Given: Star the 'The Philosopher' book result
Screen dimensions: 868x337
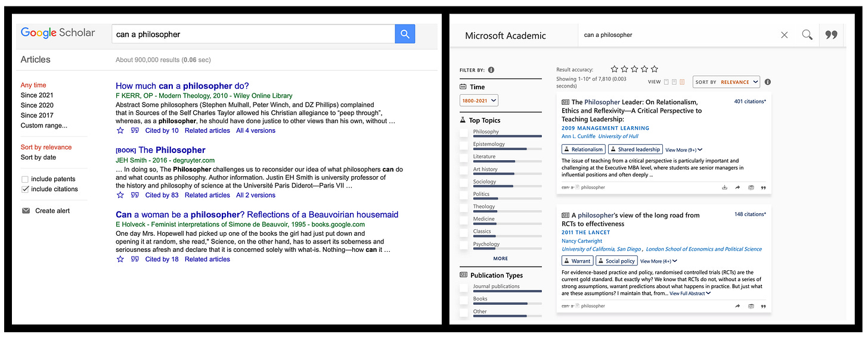Looking at the screenshot, I should (x=120, y=195).
